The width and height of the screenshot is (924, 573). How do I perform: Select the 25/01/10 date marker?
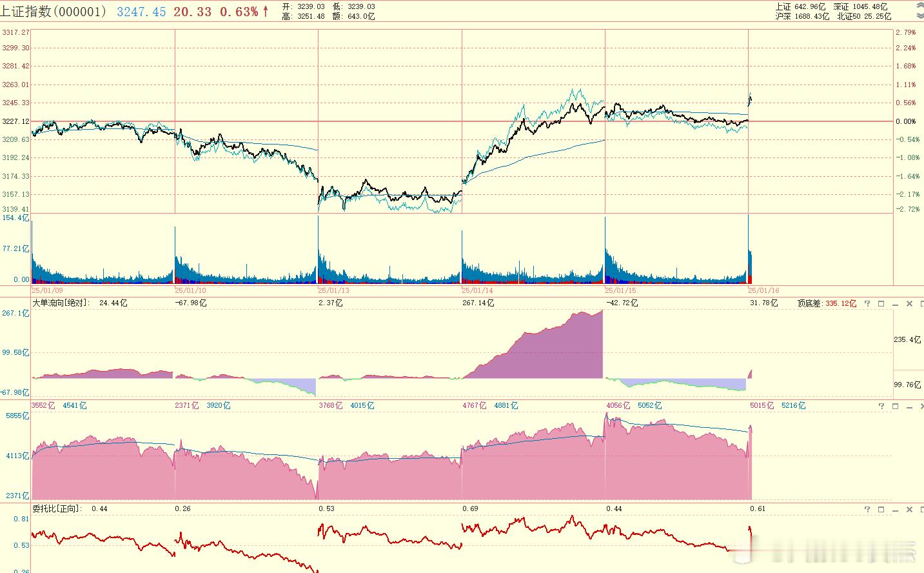[x=191, y=290]
